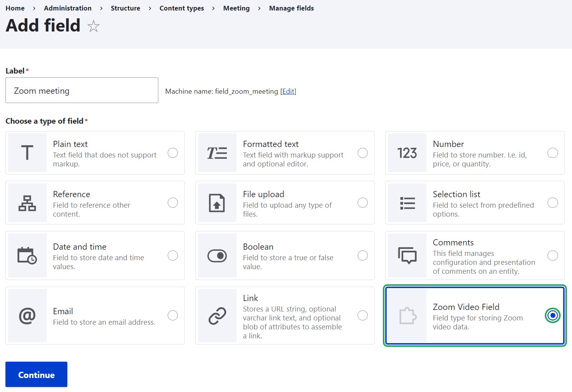The width and height of the screenshot is (572, 392).
Task: Click the 'Machine name: field_zoom_meeting' text
Action: pyautogui.click(x=222, y=91)
